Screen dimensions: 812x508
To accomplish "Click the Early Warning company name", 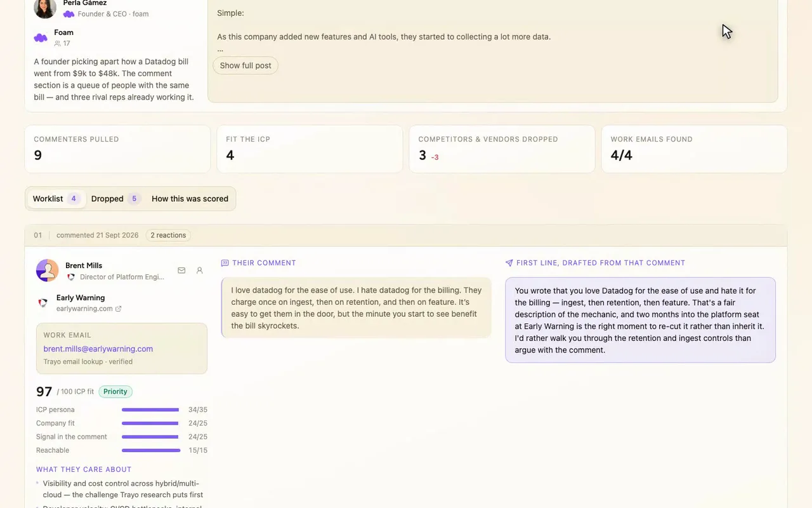I will pos(81,297).
